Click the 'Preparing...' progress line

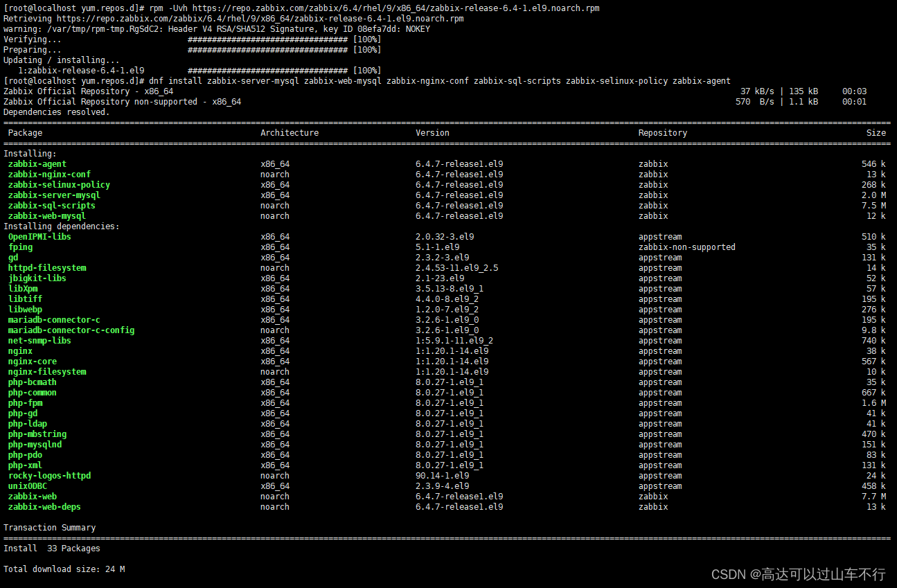pos(193,50)
